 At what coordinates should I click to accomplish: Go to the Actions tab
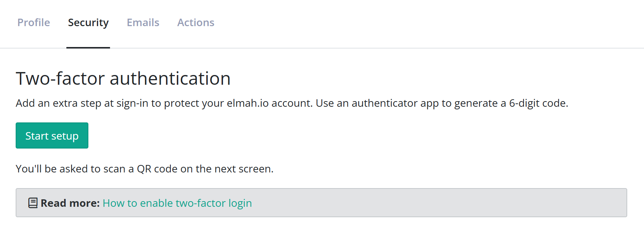(x=195, y=23)
